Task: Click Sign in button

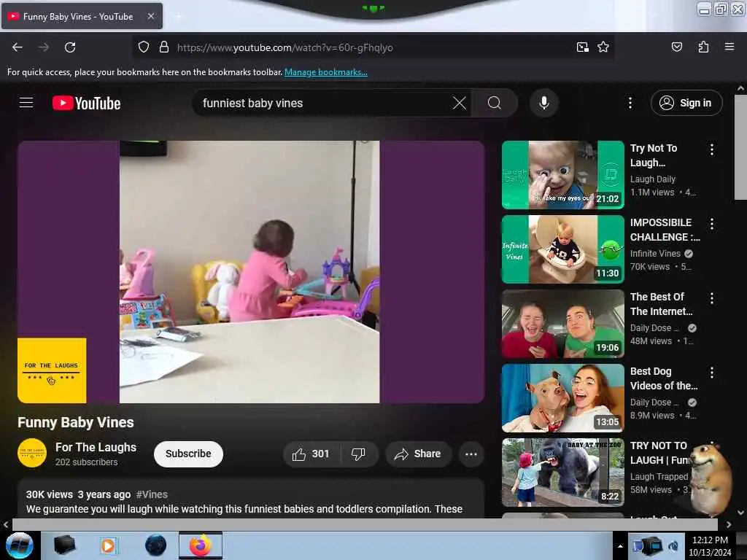Action: pos(686,103)
